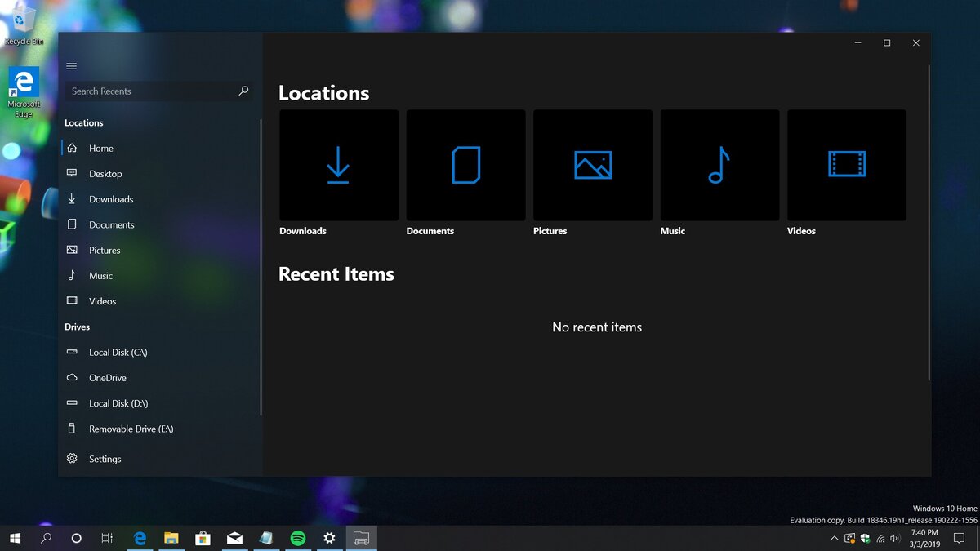Open the Settings gear in the sidebar
Viewport: 980px width, 551px height.
(x=105, y=458)
